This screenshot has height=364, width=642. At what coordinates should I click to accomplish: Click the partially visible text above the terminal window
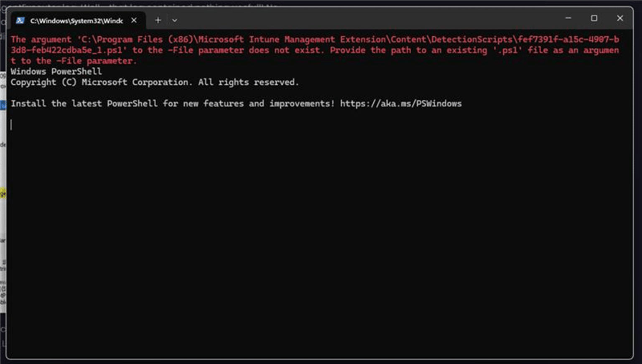pos(167,4)
